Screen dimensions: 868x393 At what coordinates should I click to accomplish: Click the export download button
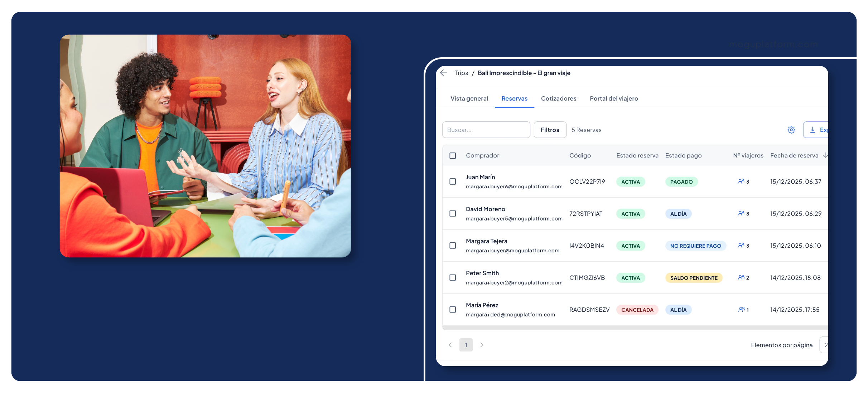click(816, 130)
